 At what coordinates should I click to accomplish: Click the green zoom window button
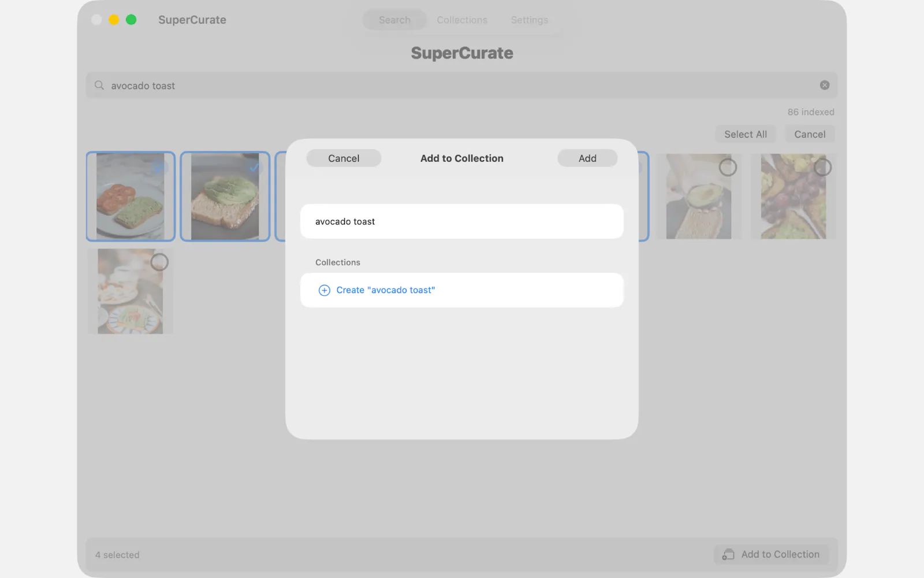pos(131,20)
